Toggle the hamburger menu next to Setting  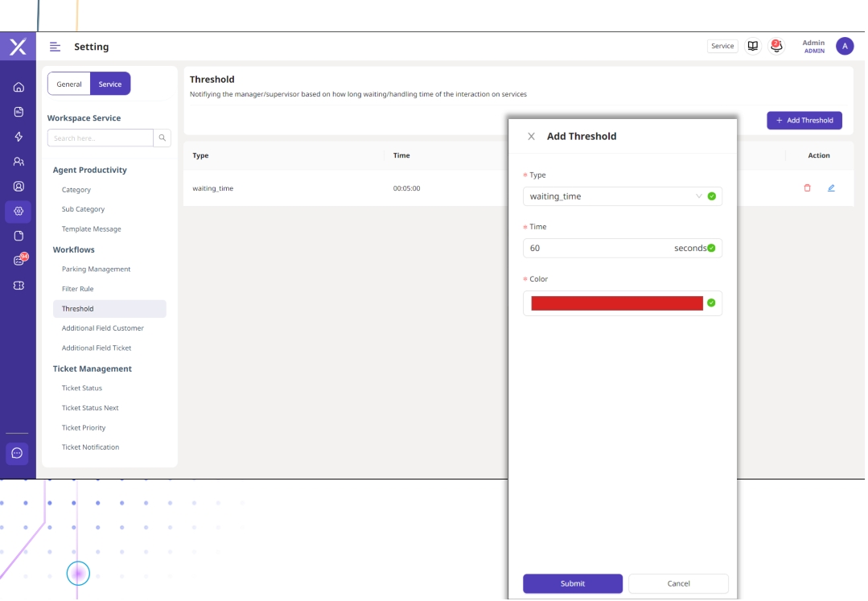[x=55, y=47]
